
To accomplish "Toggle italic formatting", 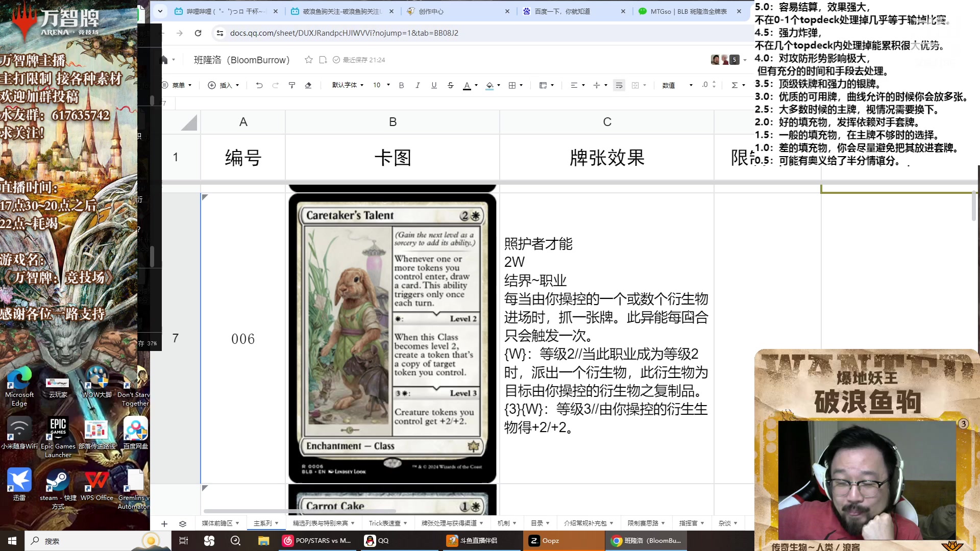I will [418, 85].
